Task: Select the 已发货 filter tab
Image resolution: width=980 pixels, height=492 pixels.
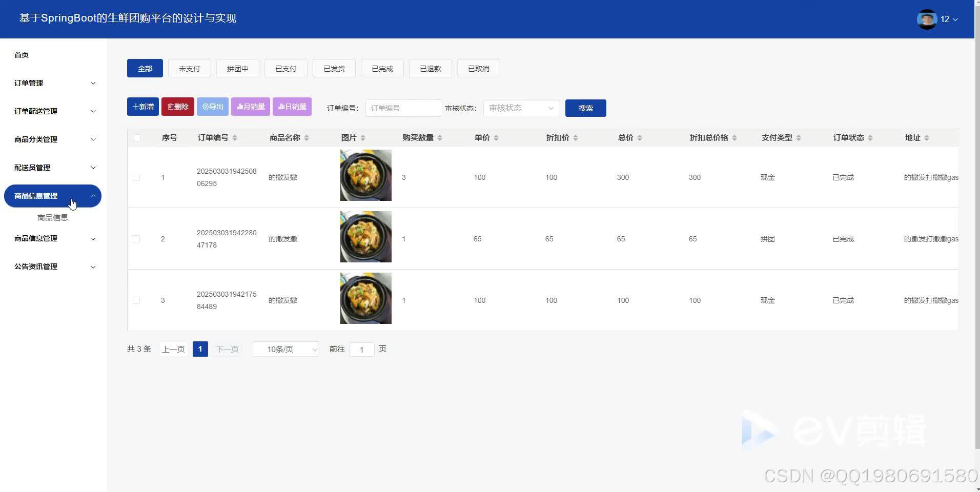Action: (x=334, y=68)
